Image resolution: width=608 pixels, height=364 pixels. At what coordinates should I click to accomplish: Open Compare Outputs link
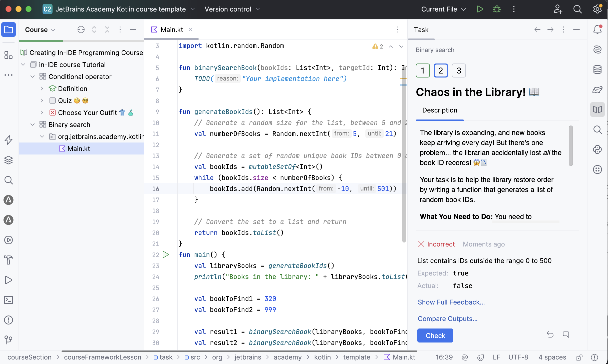click(x=448, y=319)
